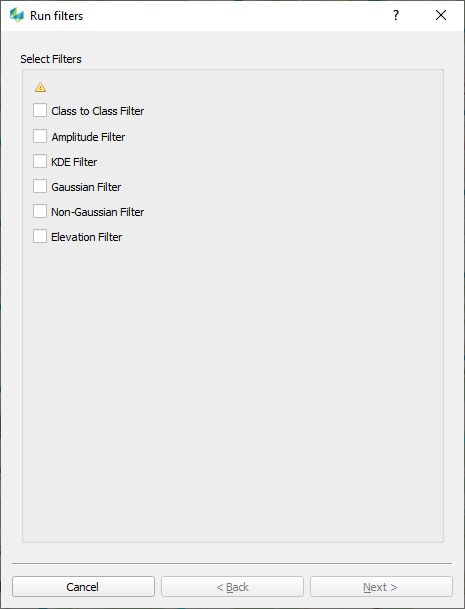
Task: Click the "KDE Filter" label text
Action: click(74, 162)
